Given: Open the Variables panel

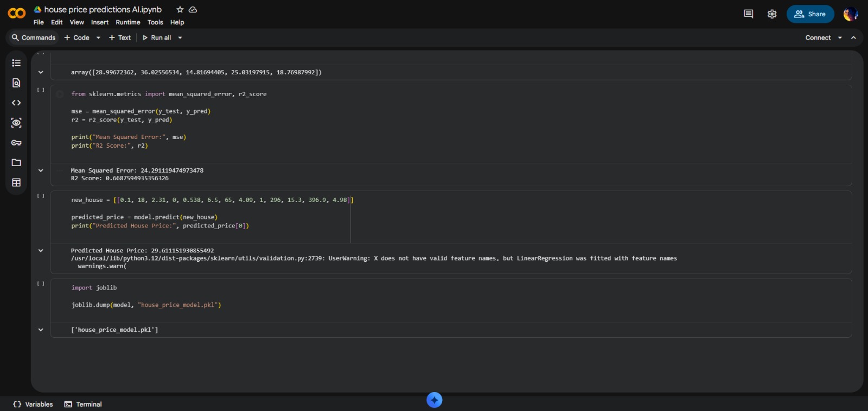Looking at the screenshot, I should tap(33, 404).
